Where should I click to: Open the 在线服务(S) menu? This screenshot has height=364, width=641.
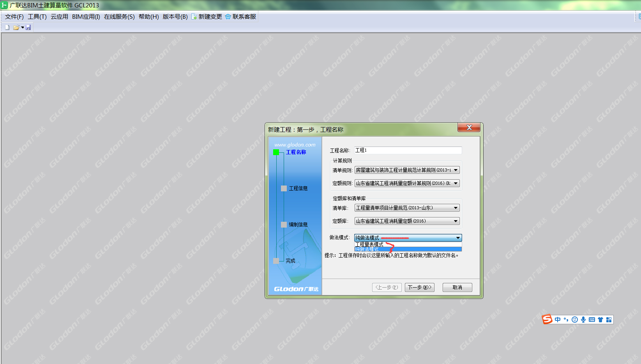tap(119, 17)
